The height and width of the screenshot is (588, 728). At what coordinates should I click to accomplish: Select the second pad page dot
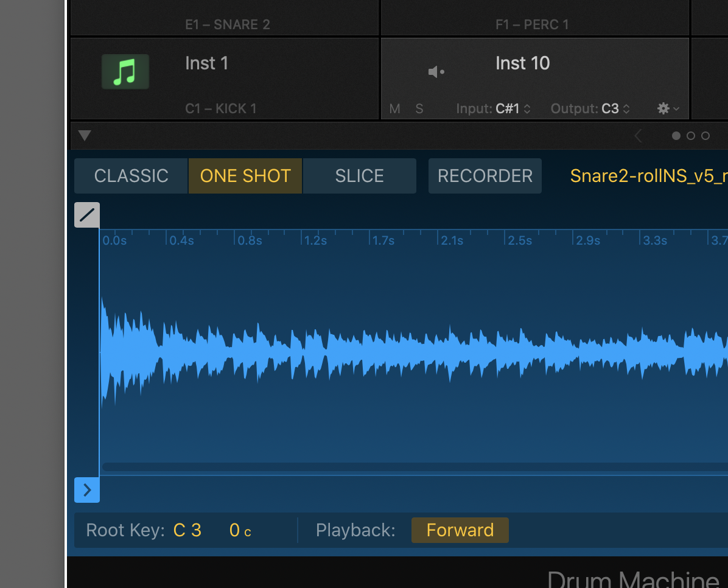691,136
